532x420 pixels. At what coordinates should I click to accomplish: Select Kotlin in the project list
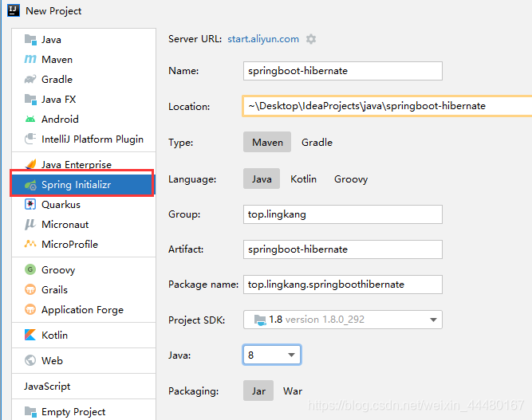click(84, 335)
